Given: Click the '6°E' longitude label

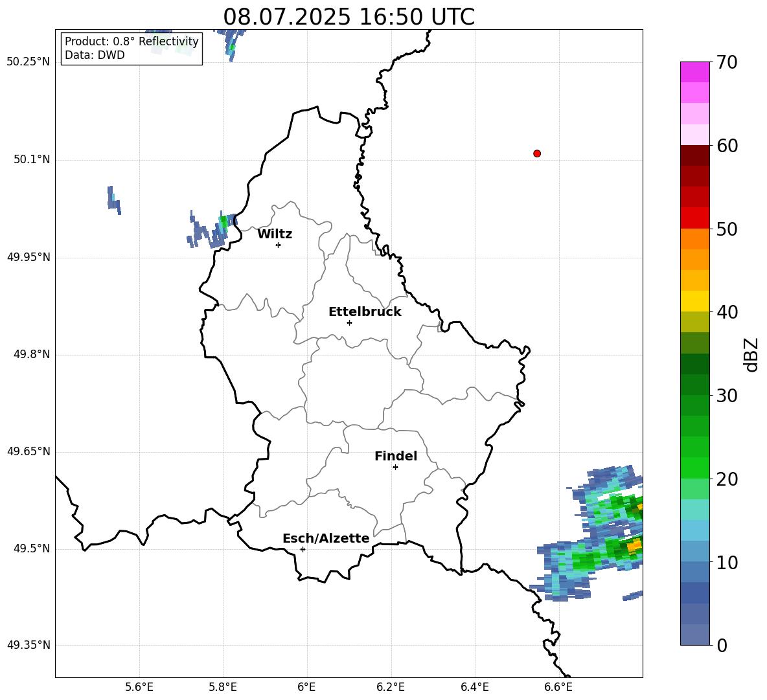Looking at the screenshot, I should click(306, 687).
